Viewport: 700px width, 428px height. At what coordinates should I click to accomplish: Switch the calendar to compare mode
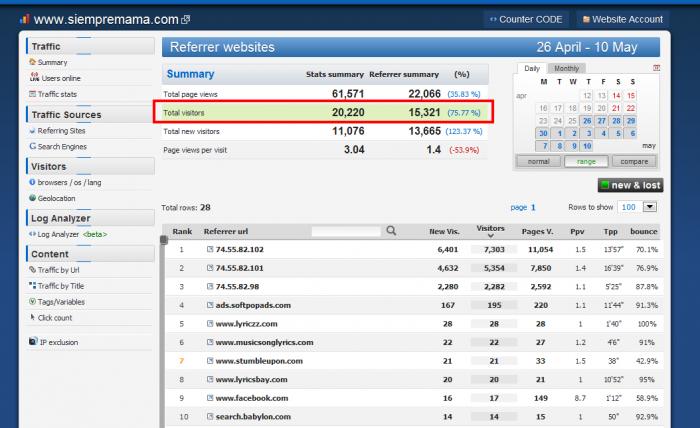pos(634,161)
